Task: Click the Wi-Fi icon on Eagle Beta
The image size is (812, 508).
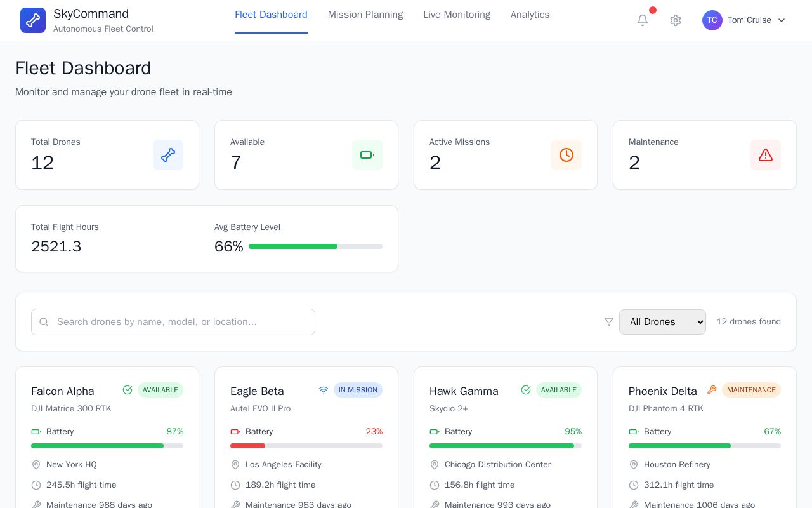Action: point(324,390)
